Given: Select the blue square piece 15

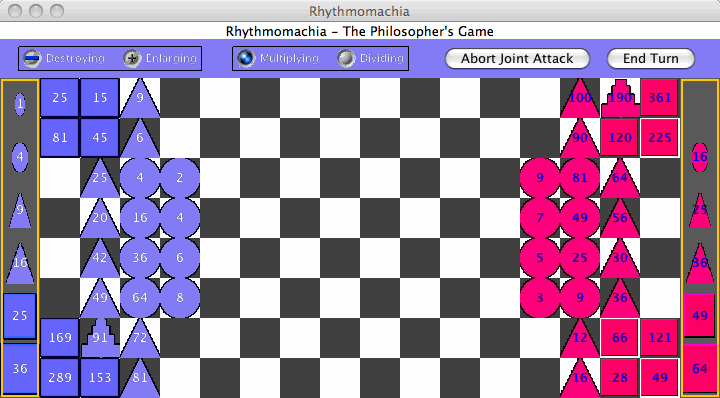Looking at the screenshot, I should click(x=100, y=98).
